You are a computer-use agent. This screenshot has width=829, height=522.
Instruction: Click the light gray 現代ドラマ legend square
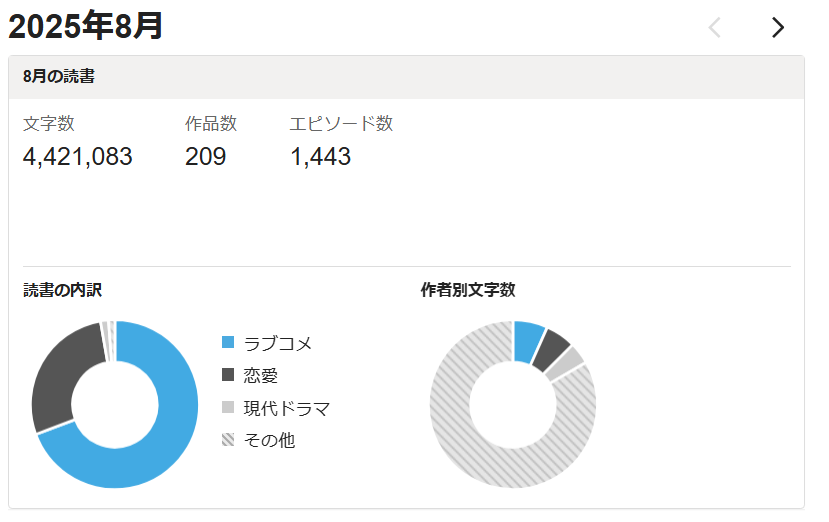tap(228, 407)
